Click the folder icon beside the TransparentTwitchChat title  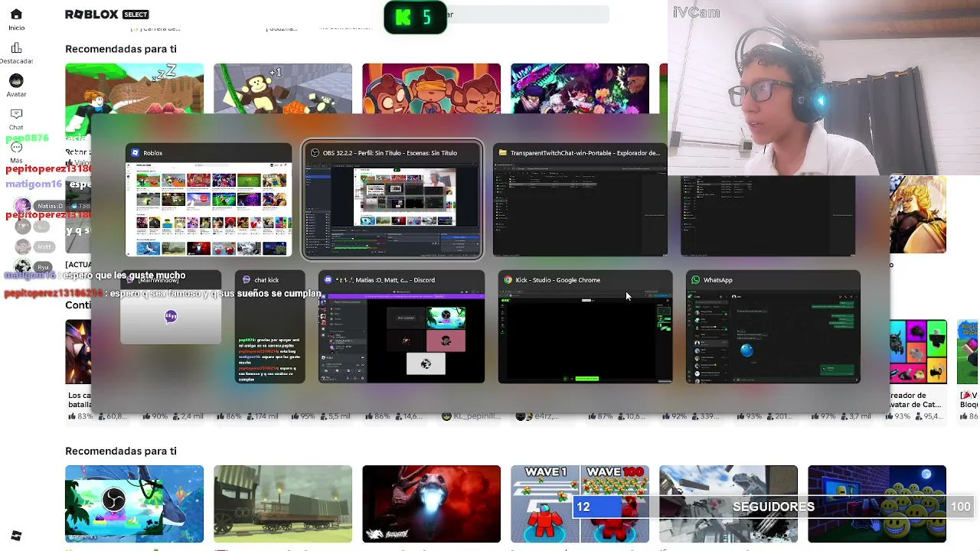tap(503, 153)
